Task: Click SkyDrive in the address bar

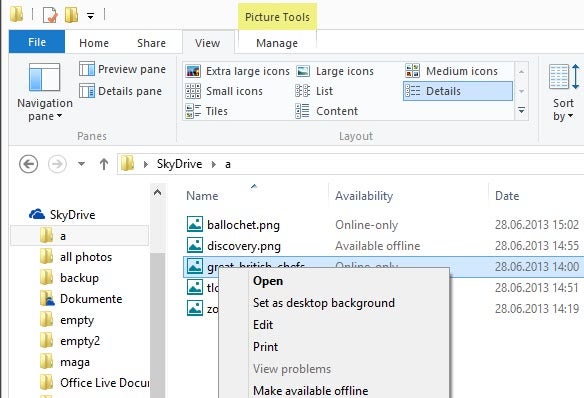Action: pyautogui.click(x=180, y=164)
